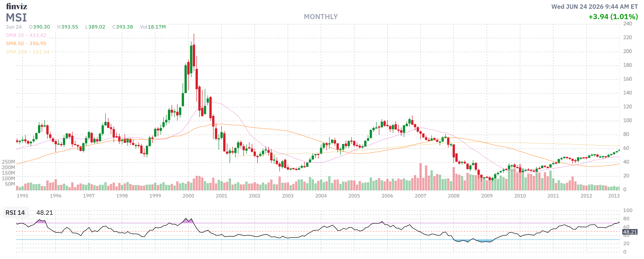Click the 2002 year axis label
Viewport: 644px width, 259px height.
[255, 196]
